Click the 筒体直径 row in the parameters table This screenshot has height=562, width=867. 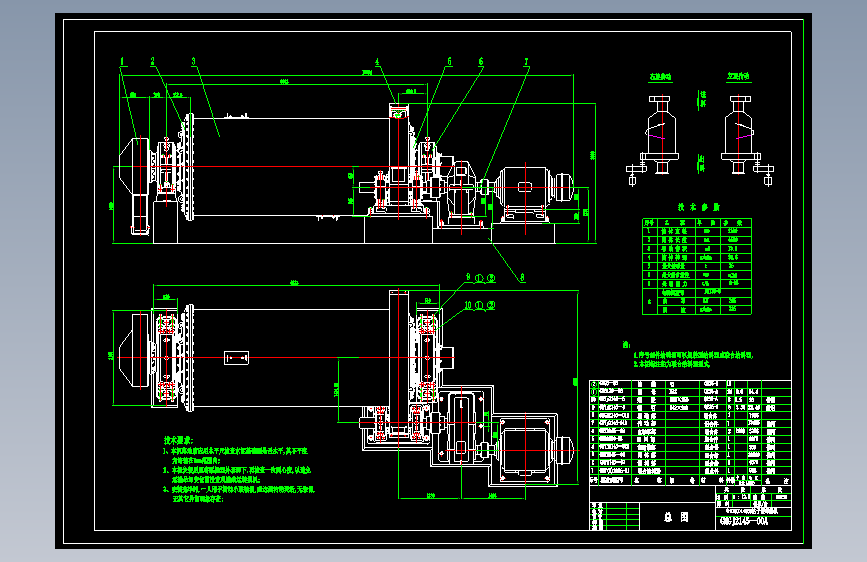(697, 231)
